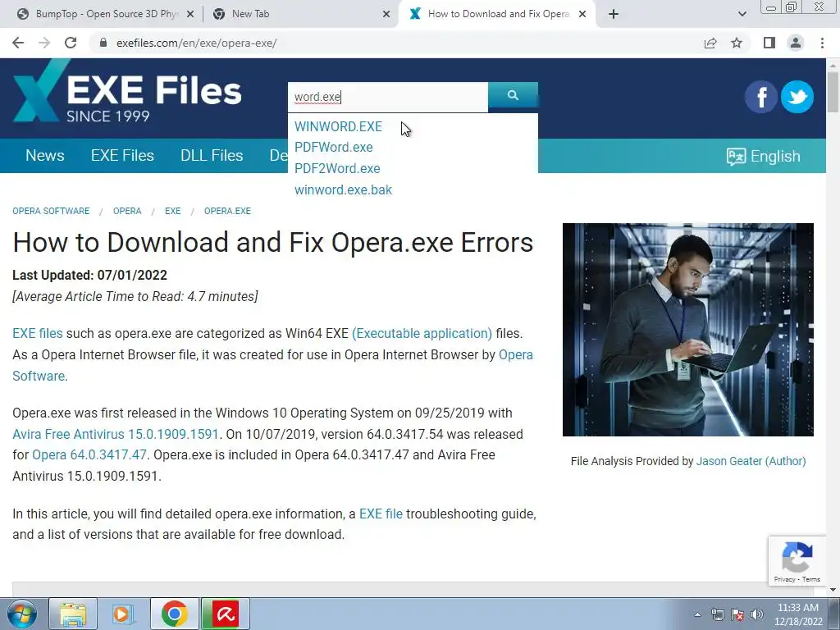
Task: Open Avira Free Antivirus 15.0.1909.1591 link
Action: (x=115, y=434)
